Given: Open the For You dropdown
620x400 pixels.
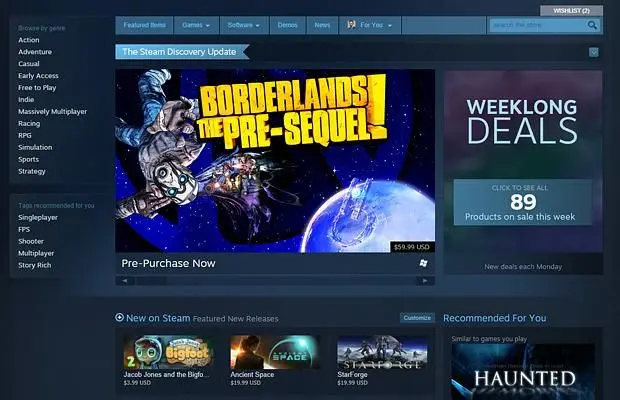Looking at the screenshot, I should click(x=370, y=25).
